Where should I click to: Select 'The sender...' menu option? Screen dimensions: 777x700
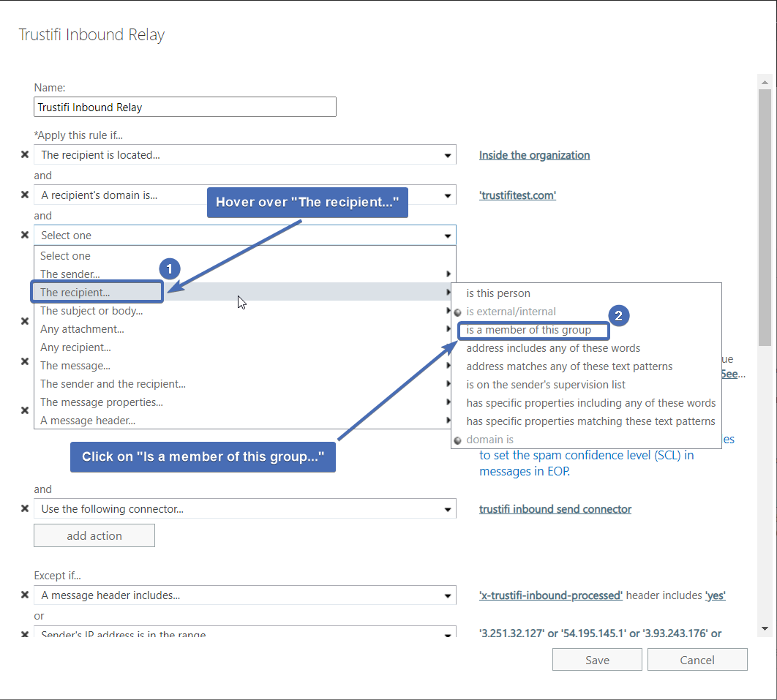[245, 274]
